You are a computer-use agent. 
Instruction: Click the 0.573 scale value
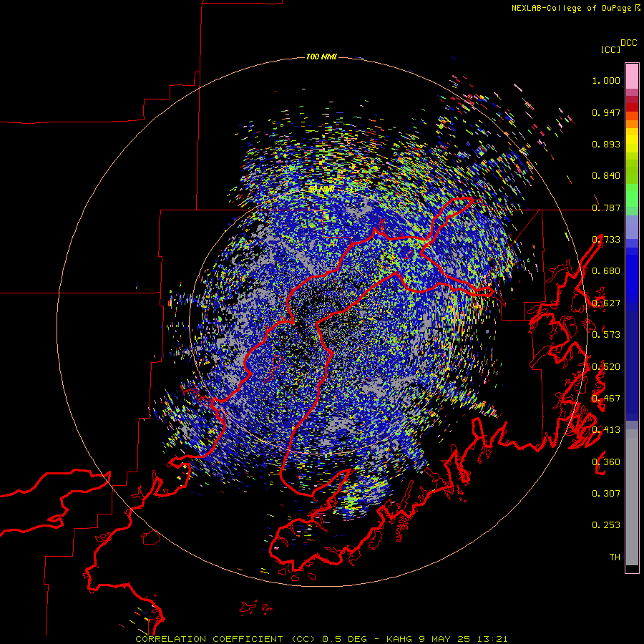coord(606,335)
